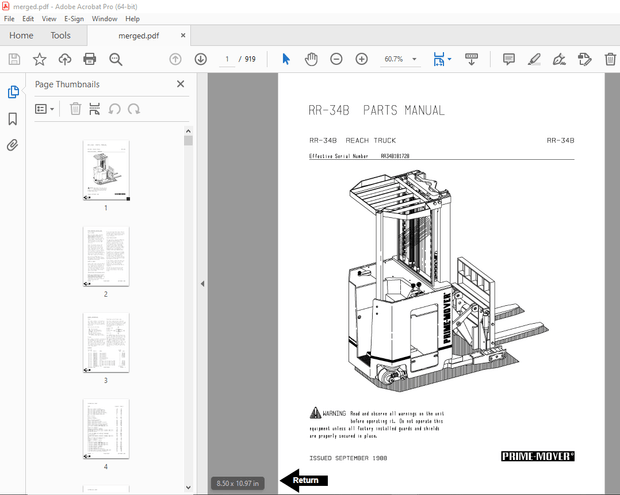The height and width of the screenshot is (495, 620).
Task: Select page 1 thumbnail
Action: (106, 170)
